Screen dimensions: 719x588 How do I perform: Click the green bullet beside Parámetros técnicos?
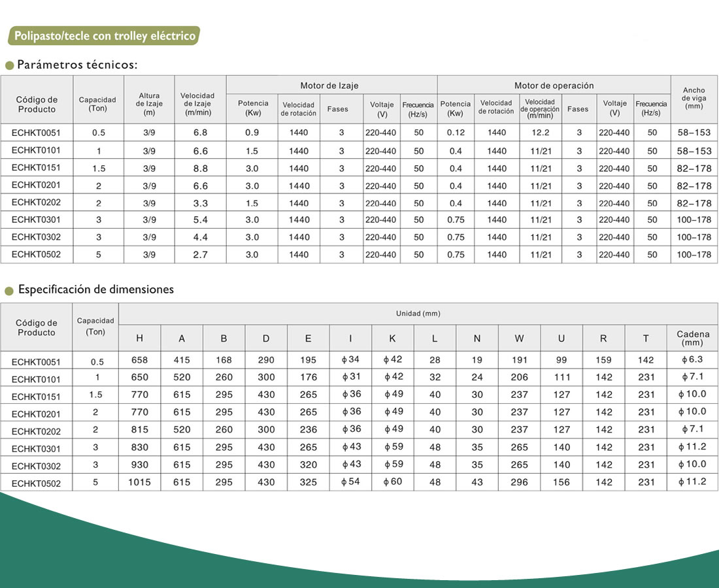pyautogui.click(x=9, y=65)
